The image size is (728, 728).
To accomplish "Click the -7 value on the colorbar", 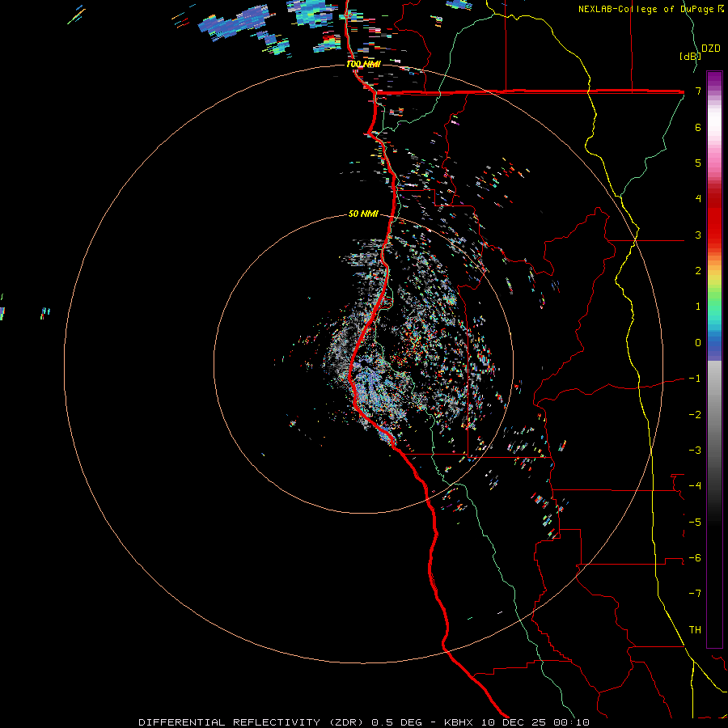I will [x=695, y=594].
